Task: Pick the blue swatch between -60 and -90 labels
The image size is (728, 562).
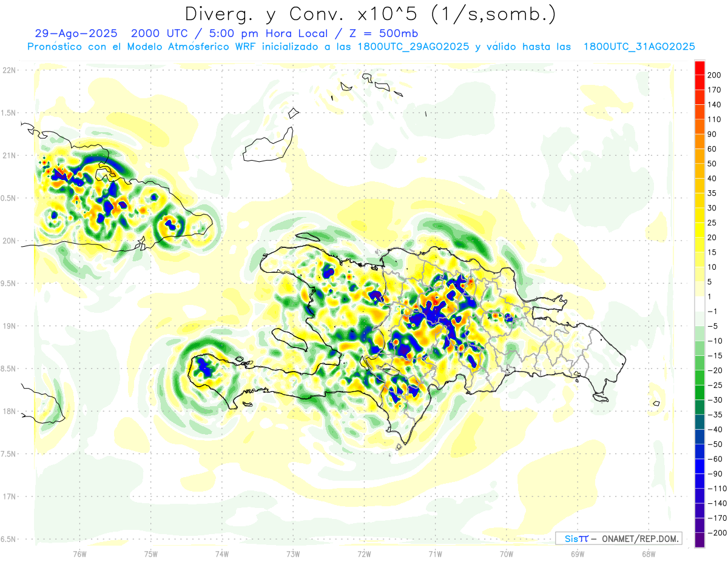Action: tap(699, 466)
